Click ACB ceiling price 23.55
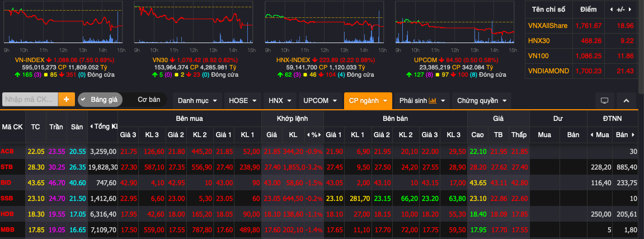The width and height of the screenshot is (644, 239). tap(57, 152)
